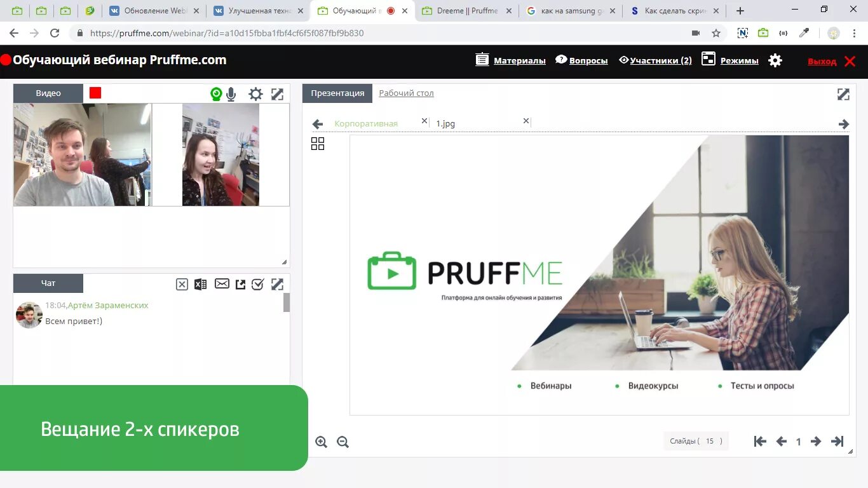Open Материалы in top bar

tap(511, 60)
